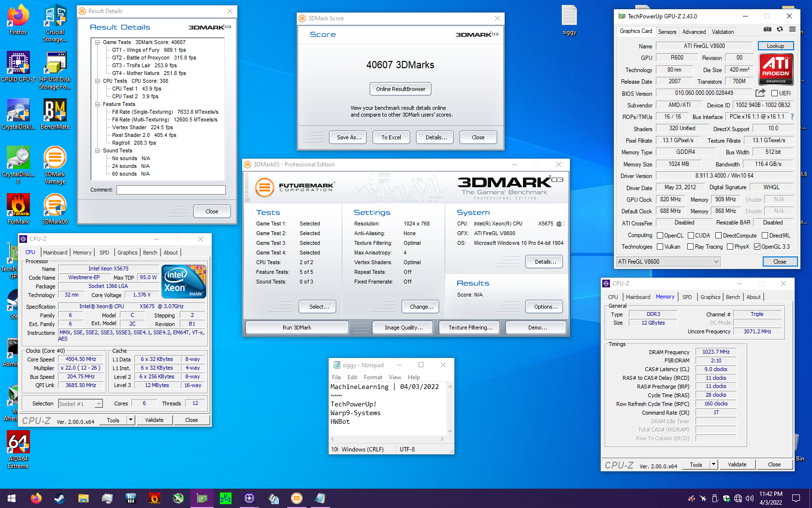Open Steam from the taskbar
812x508 pixels.
click(x=59, y=498)
